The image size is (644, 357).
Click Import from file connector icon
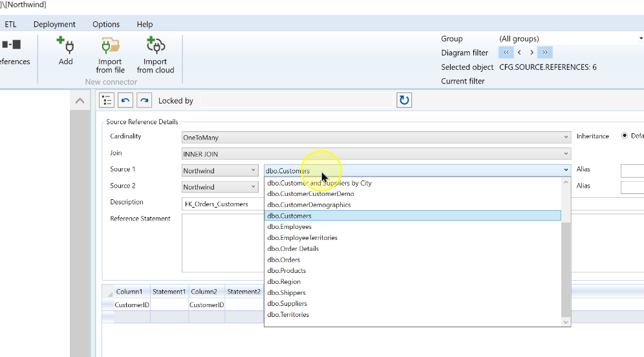110,46
